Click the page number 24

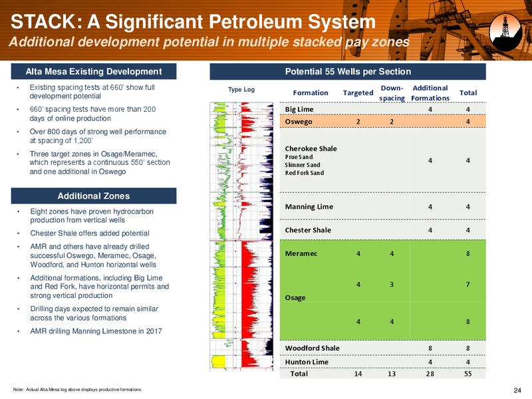[517, 390]
